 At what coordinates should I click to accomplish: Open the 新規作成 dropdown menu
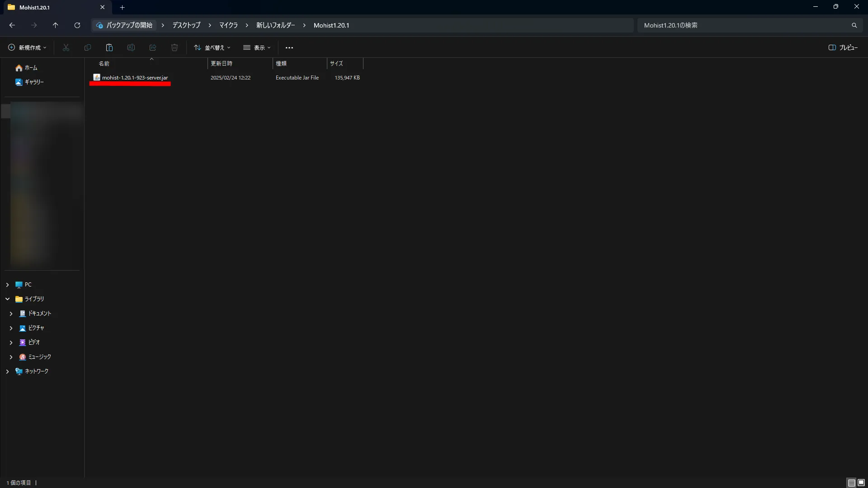pos(27,47)
